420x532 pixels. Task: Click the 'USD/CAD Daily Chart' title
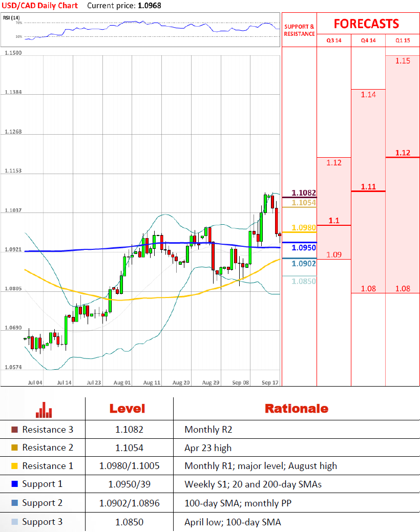click(40, 6)
